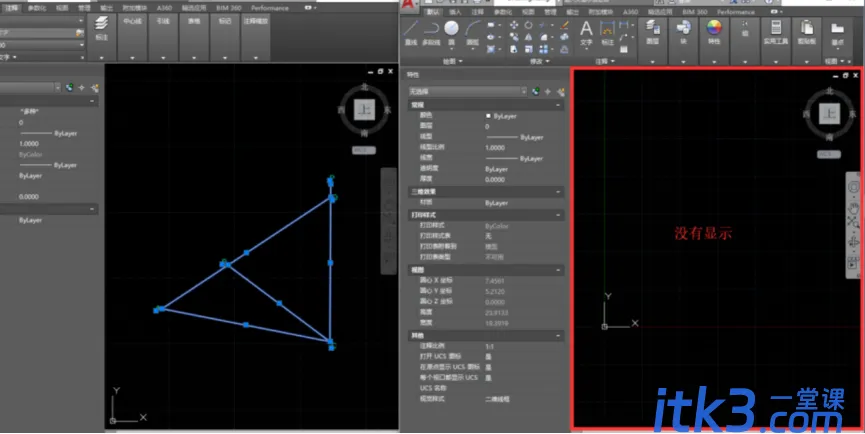The width and height of the screenshot is (865, 434).
Task: Click the WCS dropdown below right ViewCube
Action: (828, 154)
